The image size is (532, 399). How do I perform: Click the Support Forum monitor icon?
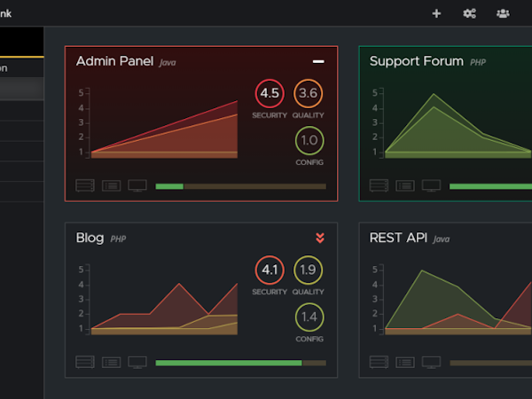[x=431, y=185]
